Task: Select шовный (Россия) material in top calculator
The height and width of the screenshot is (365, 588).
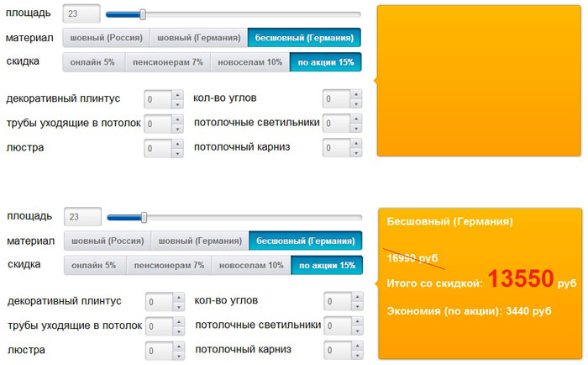Action: point(107,38)
